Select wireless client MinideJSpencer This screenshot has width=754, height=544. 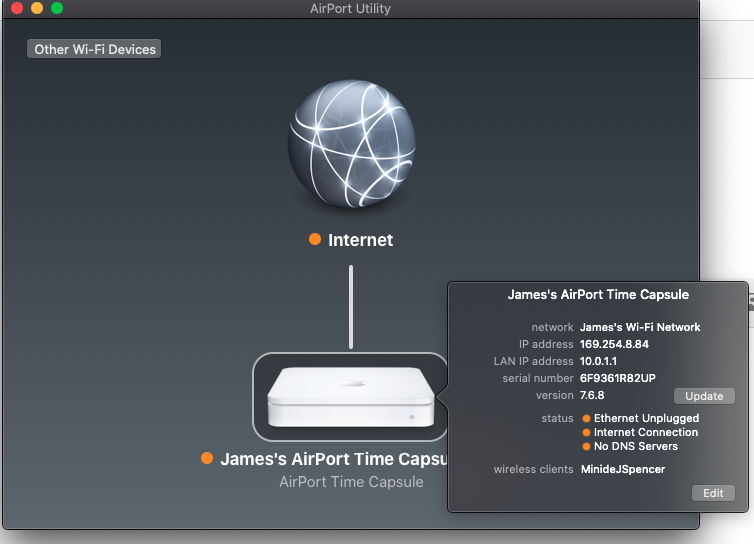[623, 469]
